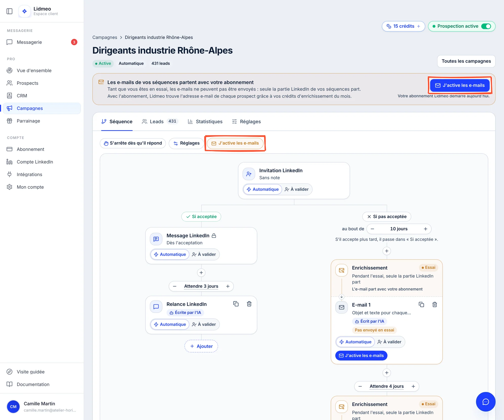
Task: Click the 431 leads badge
Action: coord(161,63)
